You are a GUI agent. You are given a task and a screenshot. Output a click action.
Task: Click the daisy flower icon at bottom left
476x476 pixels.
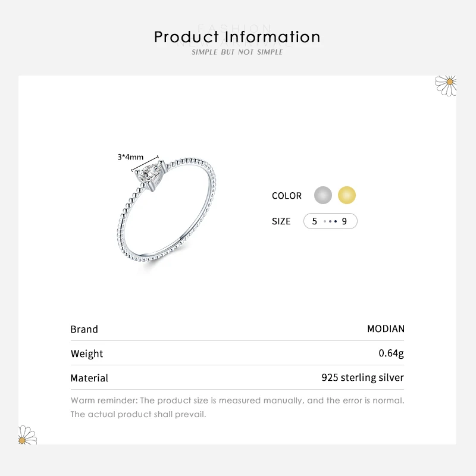27,436
